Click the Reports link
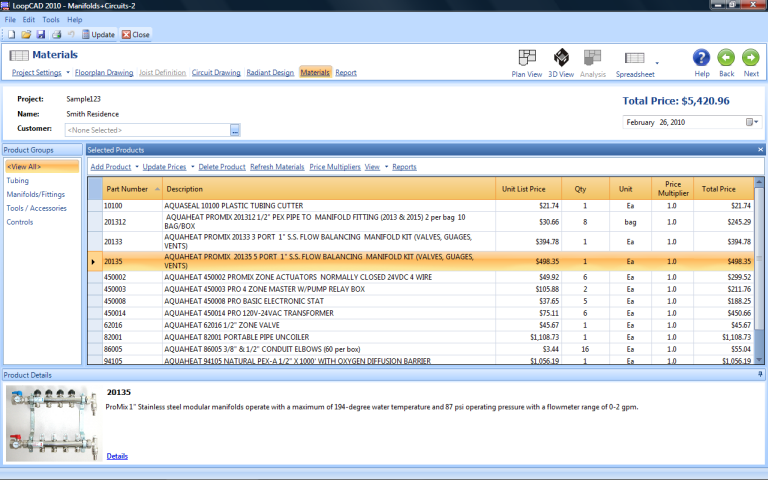768x480 pixels. coord(404,167)
